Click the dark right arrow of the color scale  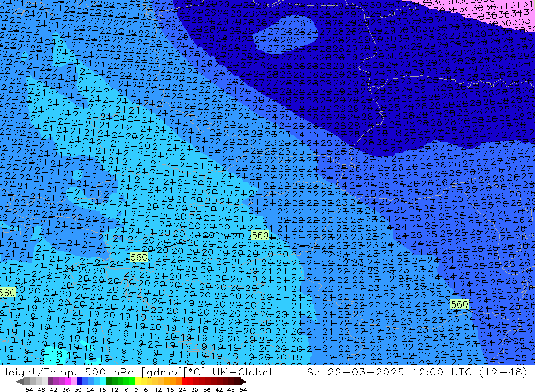coord(243,381)
